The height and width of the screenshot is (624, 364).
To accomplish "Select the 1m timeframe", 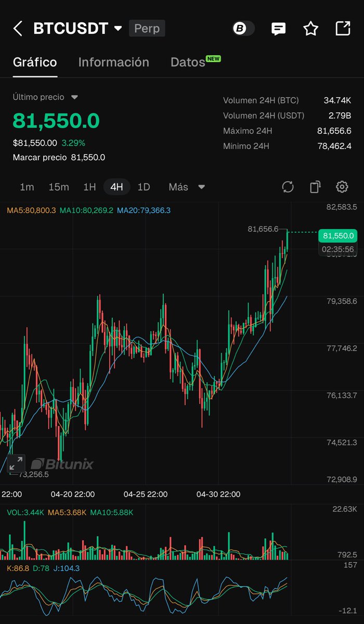I will (x=27, y=187).
